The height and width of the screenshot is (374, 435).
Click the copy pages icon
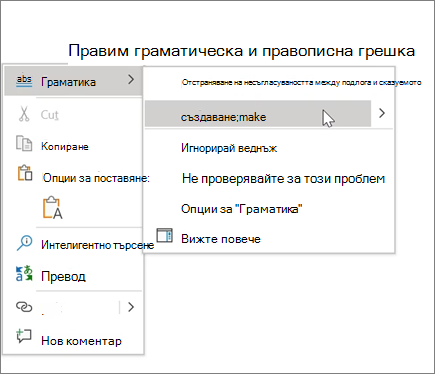[x=24, y=144]
